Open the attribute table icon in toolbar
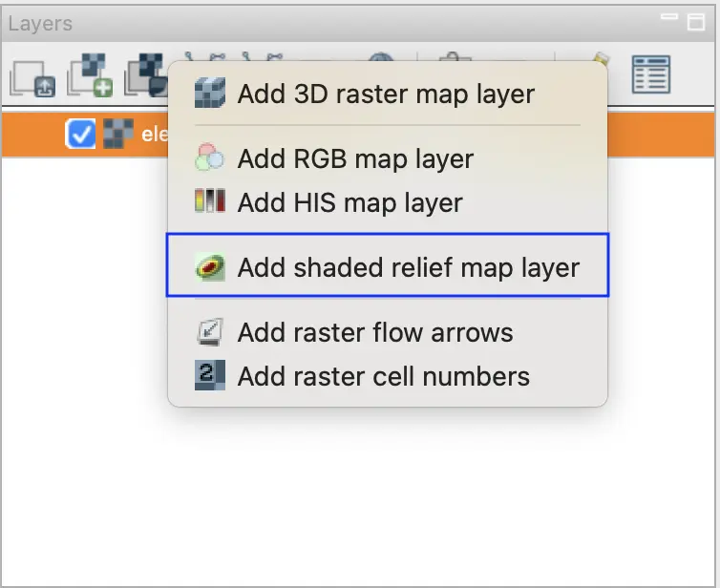This screenshot has width=720, height=588. pos(651,76)
